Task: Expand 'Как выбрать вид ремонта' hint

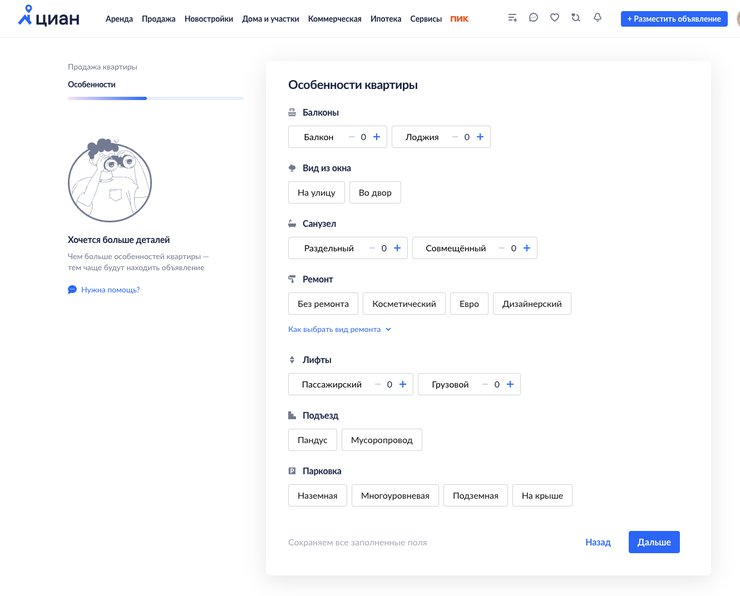Action: (x=339, y=329)
